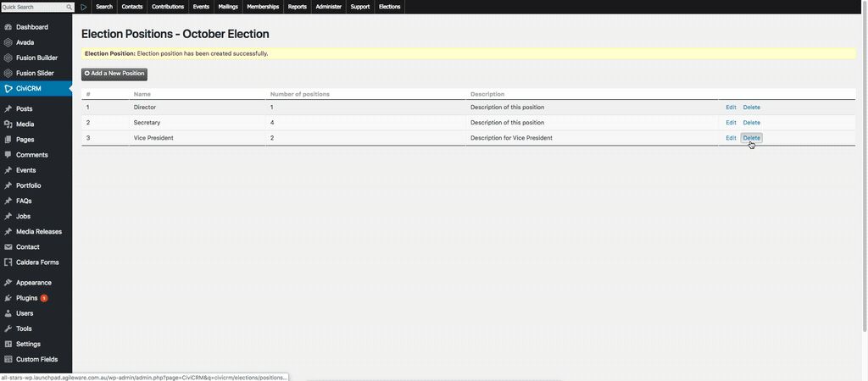This screenshot has height=381, width=868.
Task: Open Fusion Builder from its icon
Action: (x=8, y=58)
